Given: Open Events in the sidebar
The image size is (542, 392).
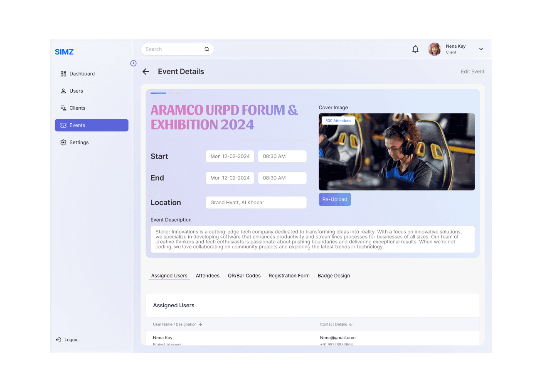Looking at the screenshot, I should [91, 125].
